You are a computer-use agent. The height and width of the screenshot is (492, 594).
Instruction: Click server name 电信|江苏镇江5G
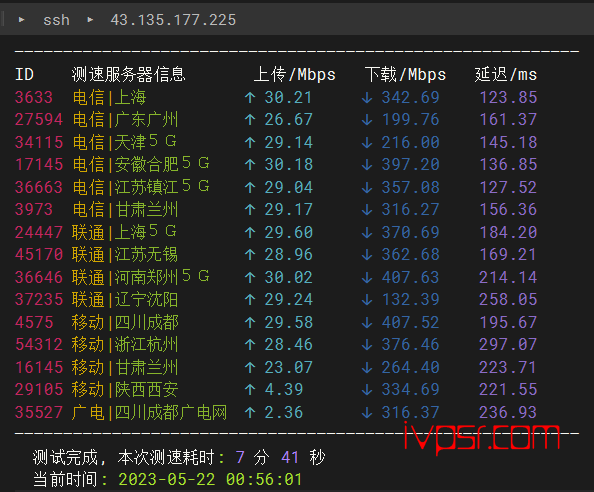(x=141, y=187)
